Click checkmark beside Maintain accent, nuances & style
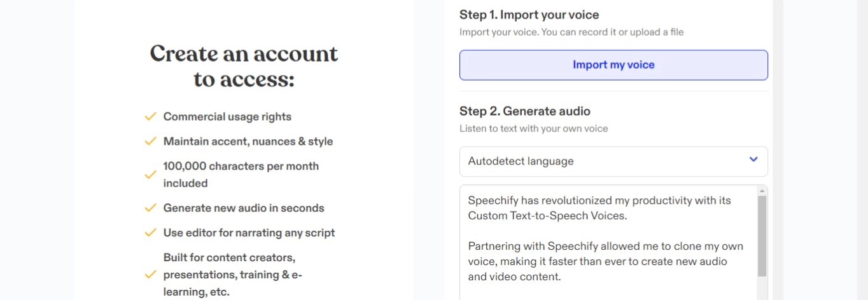Viewport: 868px width, 300px height. click(150, 141)
